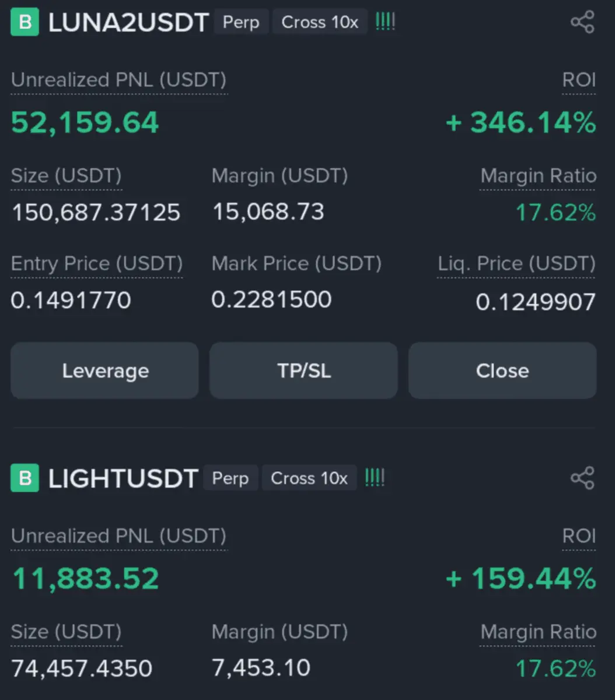This screenshot has height=700, width=615.
Task: Open the LUNA2USDT pair title
Action: coord(128,23)
